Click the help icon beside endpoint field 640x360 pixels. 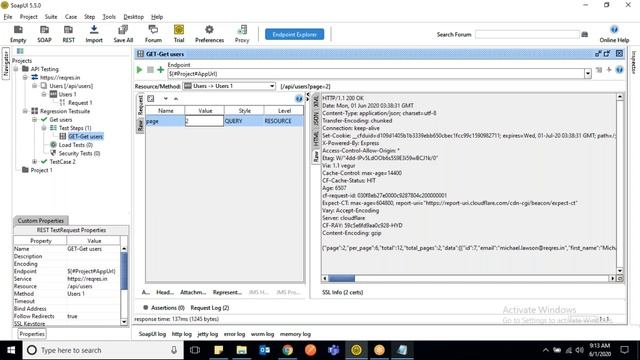(x=620, y=70)
